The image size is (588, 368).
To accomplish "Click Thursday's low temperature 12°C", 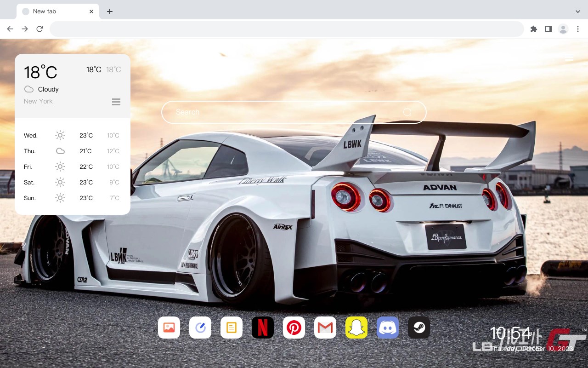I will pyautogui.click(x=113, y=151).
